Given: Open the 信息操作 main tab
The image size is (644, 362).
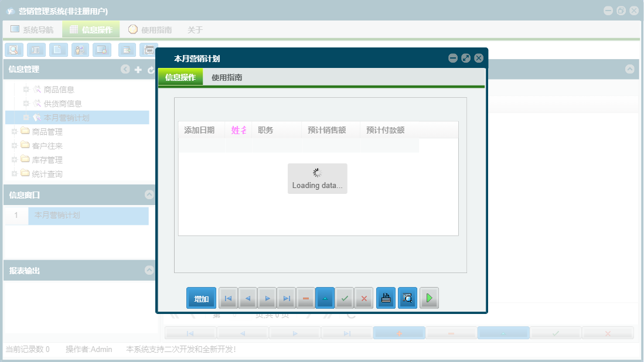Looking at the screenshot, I should point(91,29).
